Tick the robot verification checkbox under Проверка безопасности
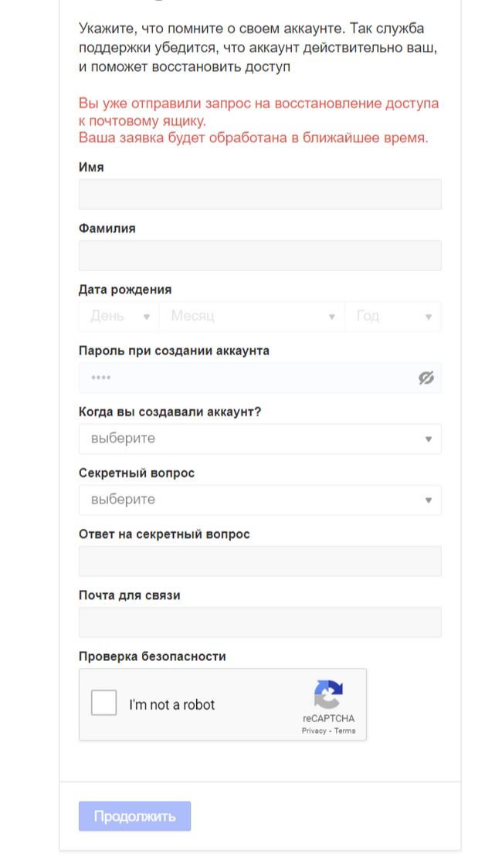The height and width of the screenshot is (868, 502). (103, 704)
